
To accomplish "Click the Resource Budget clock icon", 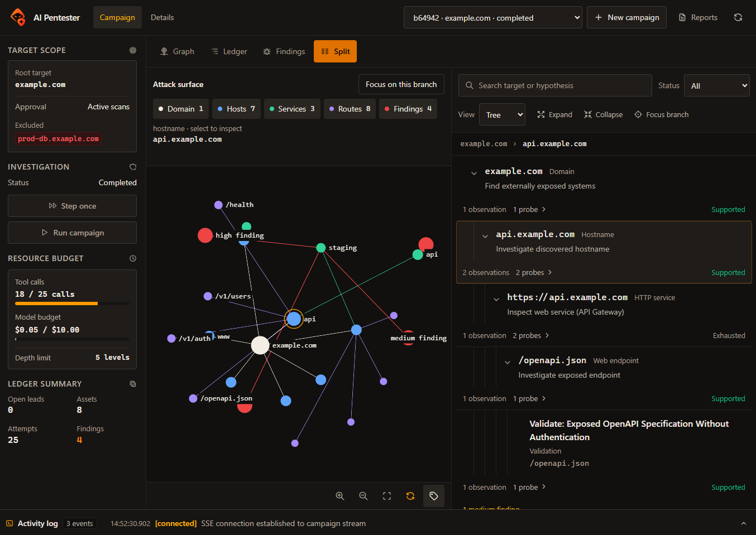I will (x=133, y=258).
